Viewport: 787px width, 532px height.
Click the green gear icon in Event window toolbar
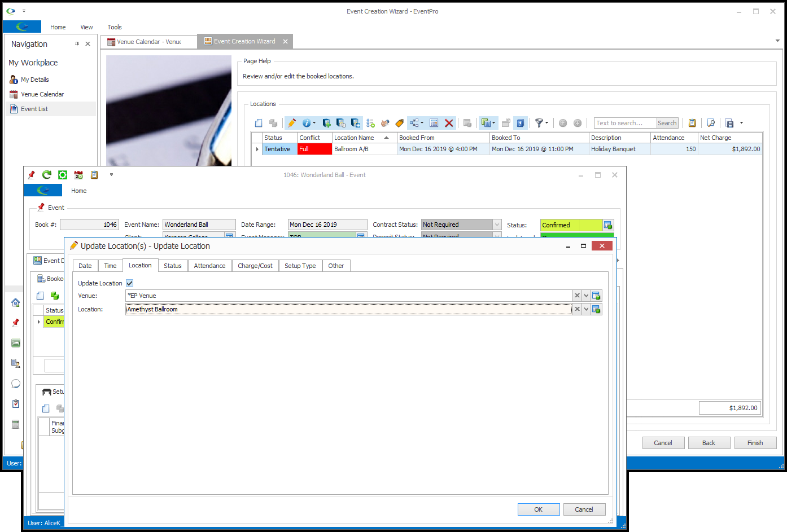(63, 175)
